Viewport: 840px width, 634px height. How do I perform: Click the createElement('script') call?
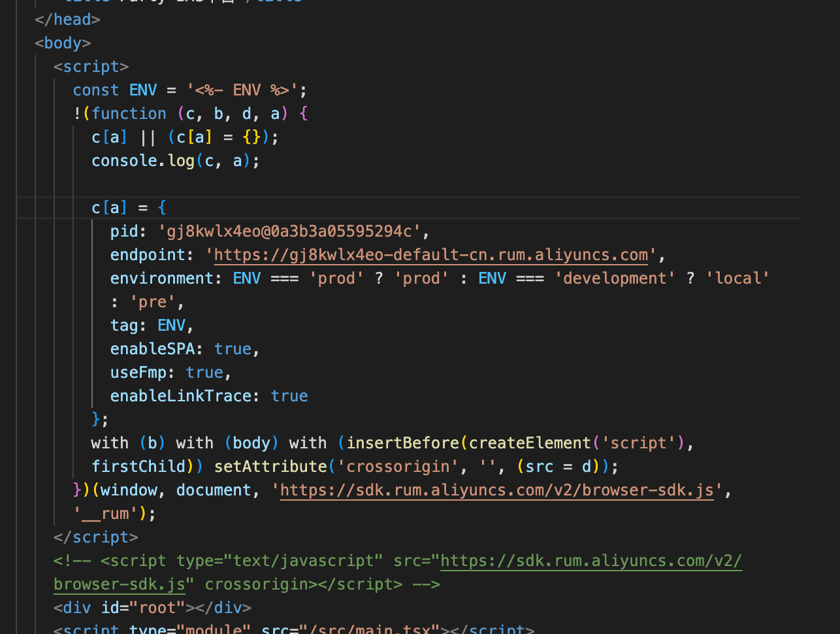point(577,443)
